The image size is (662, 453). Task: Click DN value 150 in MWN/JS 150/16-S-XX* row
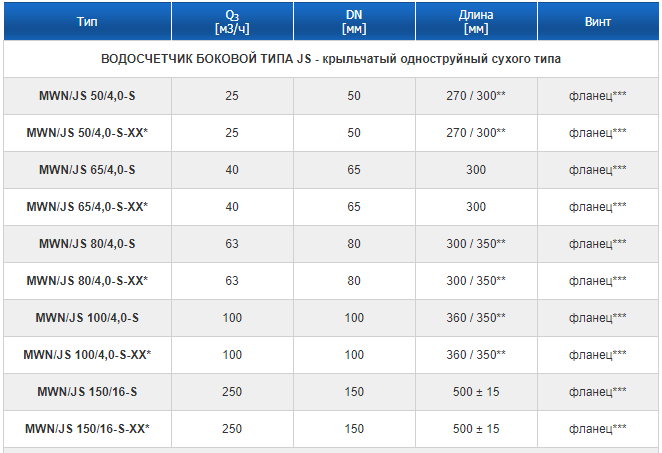tap(354, 429)
